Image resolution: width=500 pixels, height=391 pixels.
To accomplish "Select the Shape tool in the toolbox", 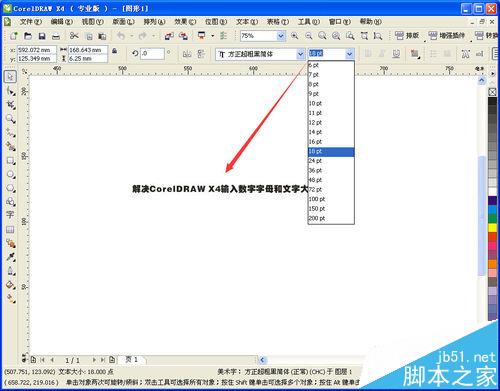I will [x=10, y=91].
